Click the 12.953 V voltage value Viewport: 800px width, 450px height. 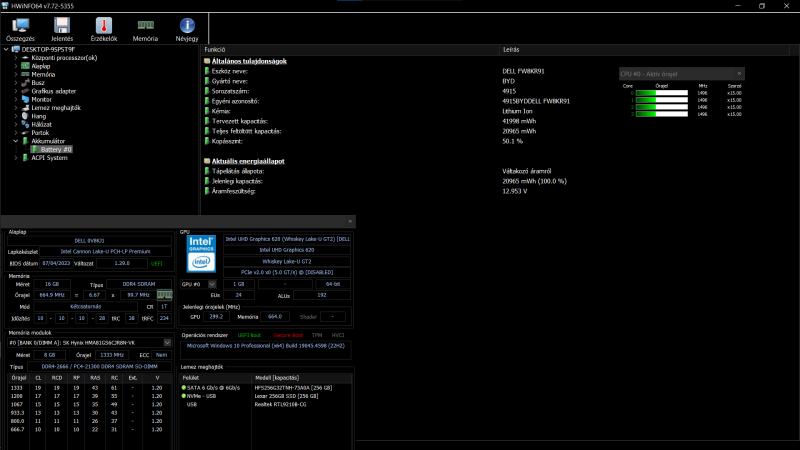514,191
